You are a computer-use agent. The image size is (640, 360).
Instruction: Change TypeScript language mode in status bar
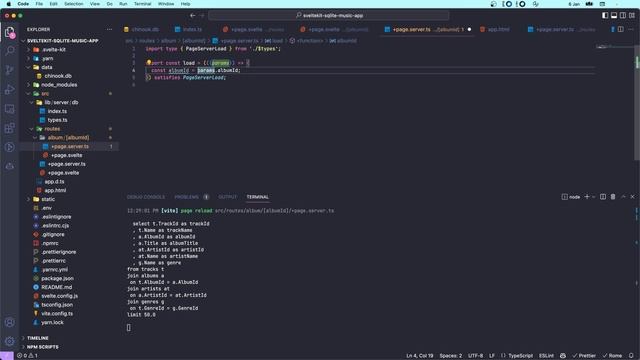pyautogui.click(x=520, y=356)
